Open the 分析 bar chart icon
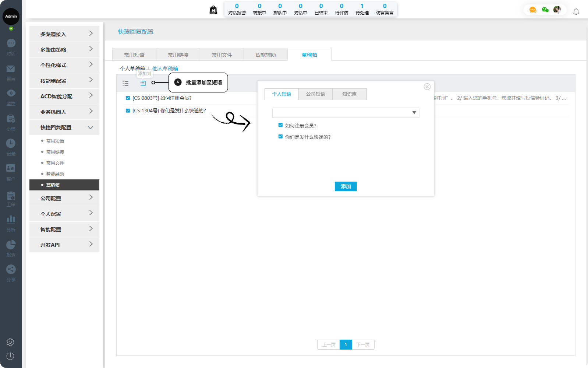Image resolution: width=588 pixels, height=368 pixels. 11,220
